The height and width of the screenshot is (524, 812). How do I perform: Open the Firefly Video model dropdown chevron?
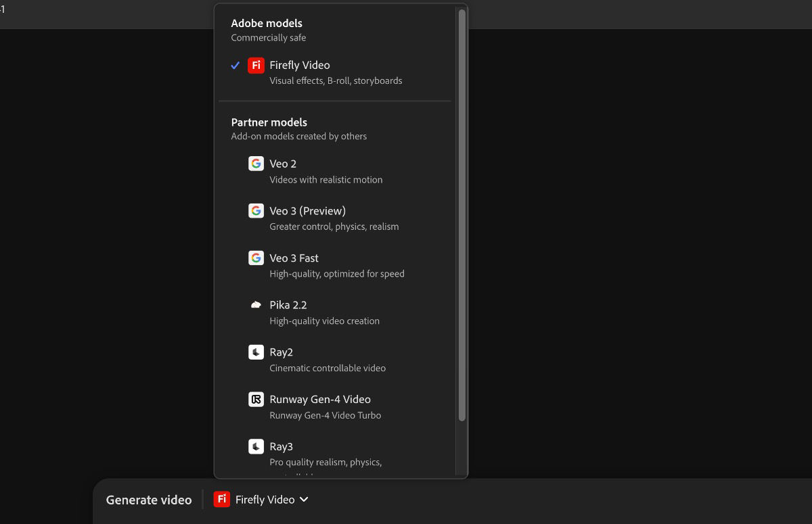(304, 500)
